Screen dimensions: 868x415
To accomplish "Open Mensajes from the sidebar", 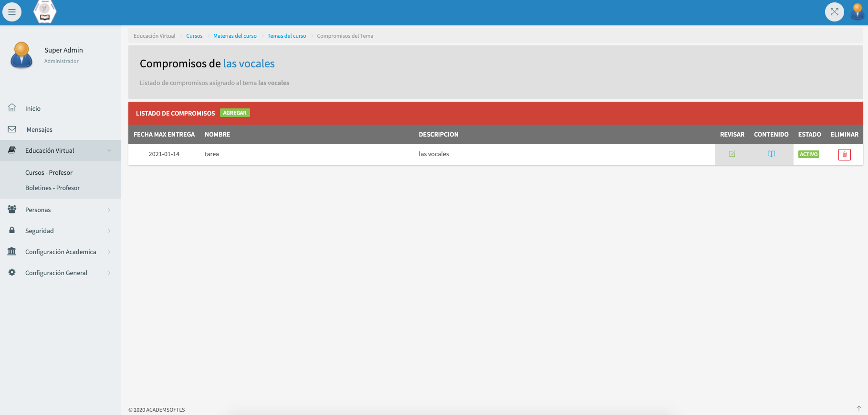I will tap(39, 129).
